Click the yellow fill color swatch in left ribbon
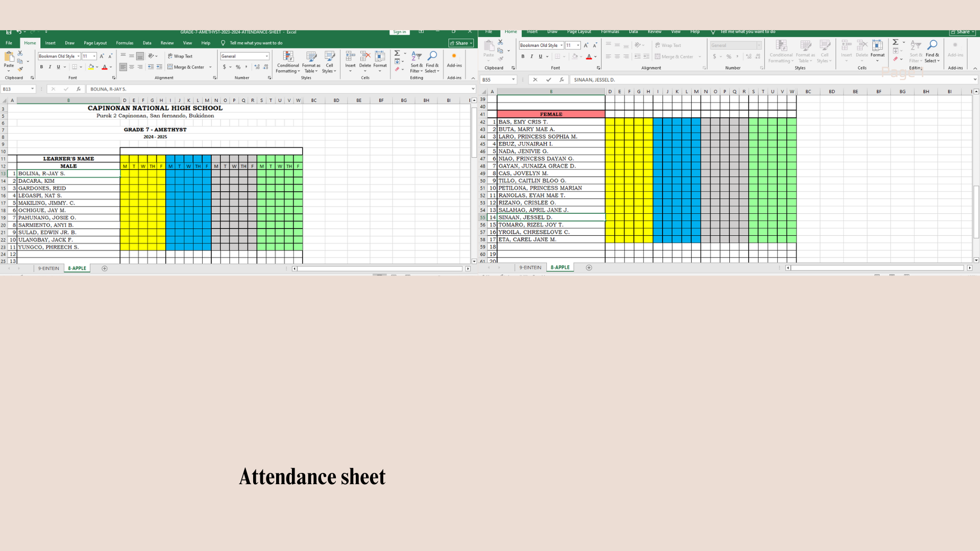The width and height of the screenshot is (980, 551). [91, 67]
